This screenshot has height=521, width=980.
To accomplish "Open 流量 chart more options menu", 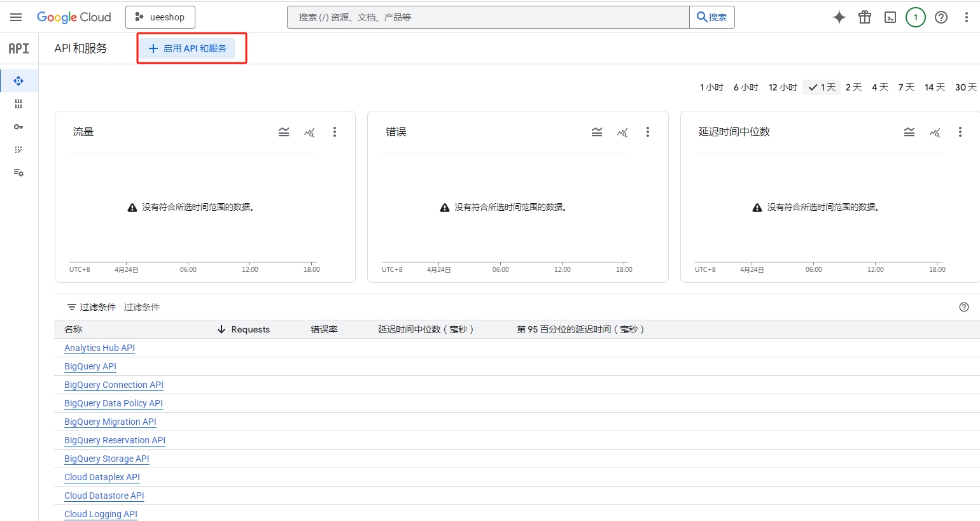I will click(x=335, y=132).
